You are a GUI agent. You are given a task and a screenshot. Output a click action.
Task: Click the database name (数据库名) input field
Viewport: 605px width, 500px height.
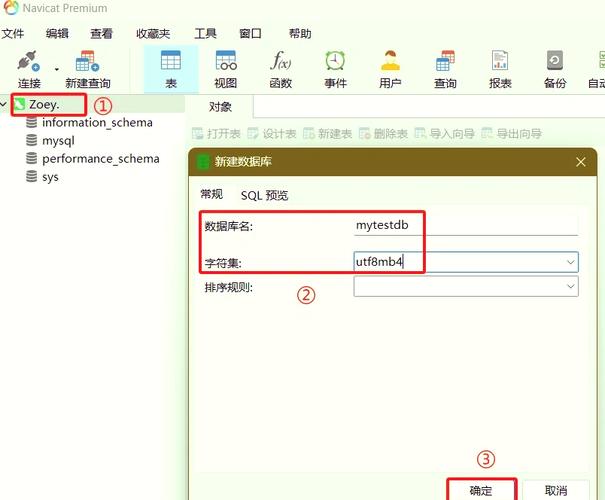pos(465,225)
